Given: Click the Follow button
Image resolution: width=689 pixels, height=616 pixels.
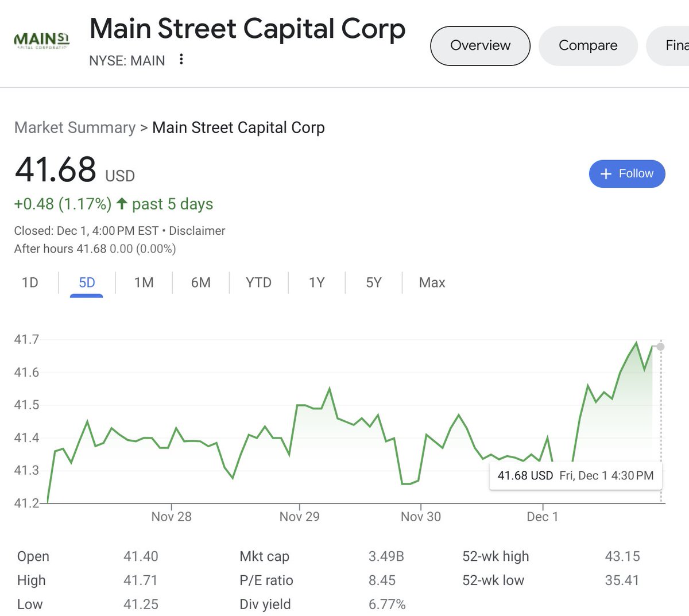Looking at the screenshot, I should 627,173.
